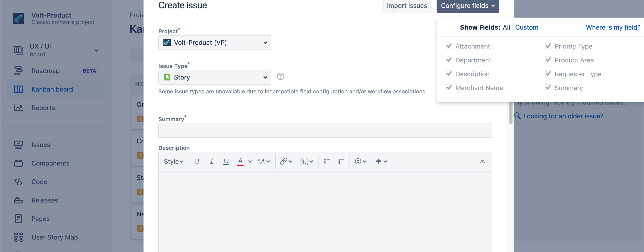Switch Show Fields to All
Screen dimensions: 644x252
pyautogui.click(x=506, y=27)
